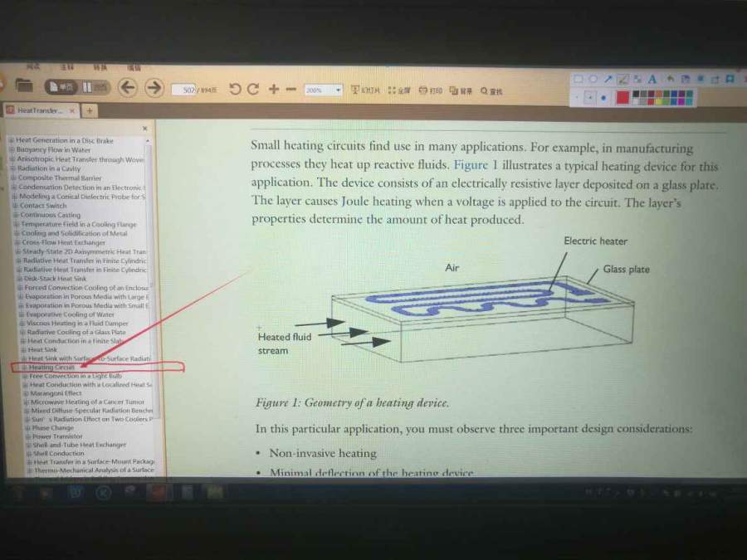
Task: Print the document using the printer button
Action: tap(430, 90)
